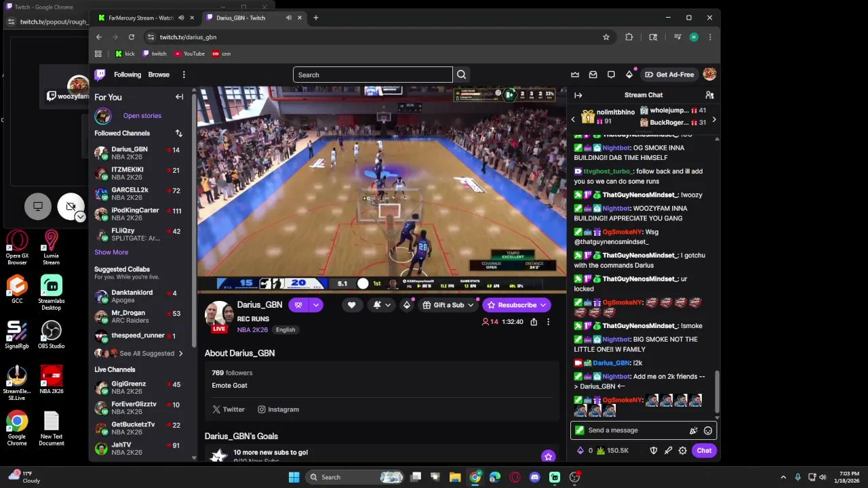The image size is (868, 488).
Task: Toggle microphone in system tray
Action: (797, 477)
